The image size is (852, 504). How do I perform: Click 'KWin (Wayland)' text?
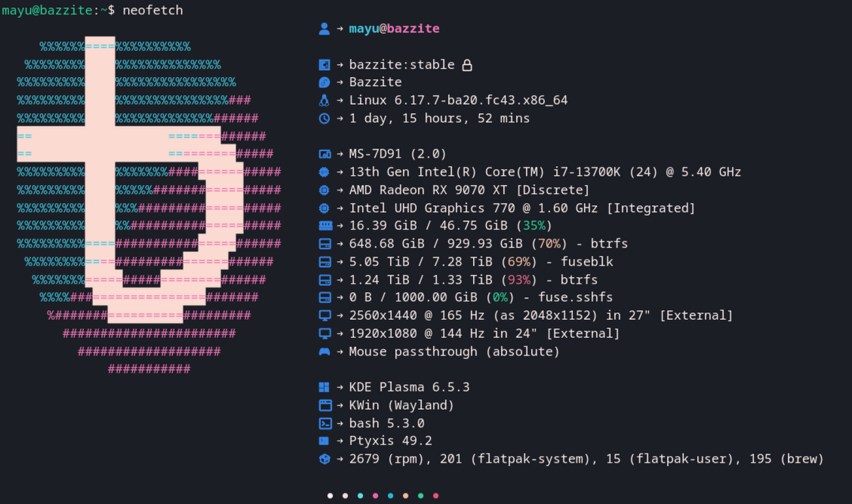(x=401, y=405)
